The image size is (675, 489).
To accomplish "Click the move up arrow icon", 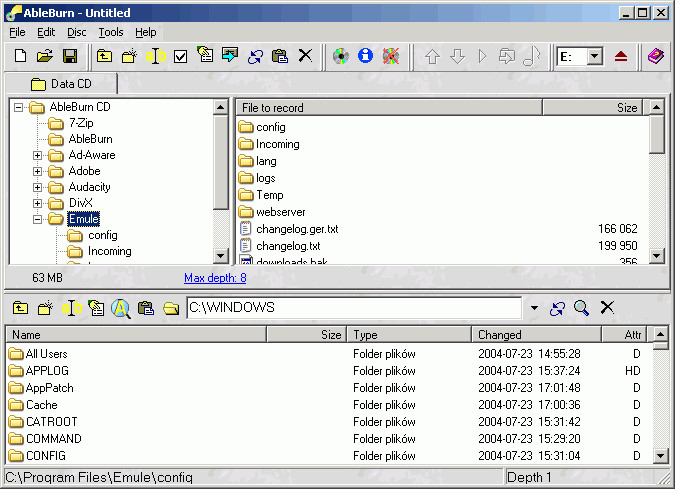I will [433, 56].
